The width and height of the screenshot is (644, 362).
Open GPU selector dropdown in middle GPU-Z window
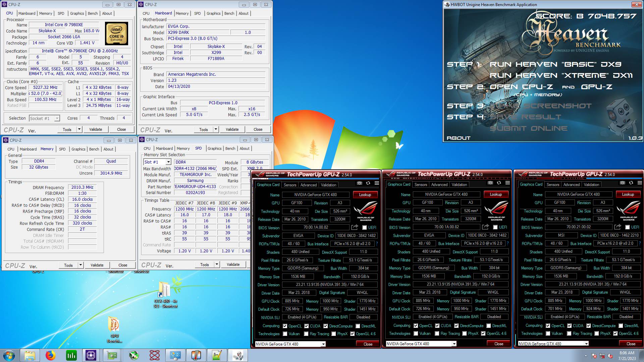[x=454, y=344]
